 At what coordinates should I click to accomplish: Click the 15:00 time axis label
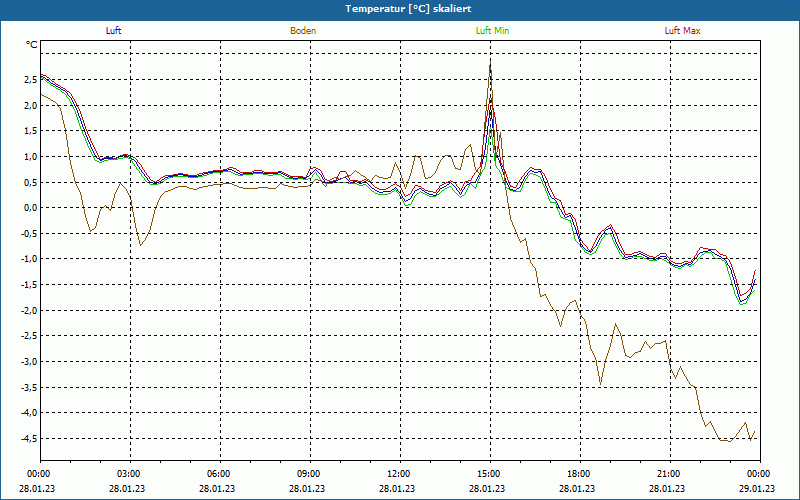(x=488, y=473)
